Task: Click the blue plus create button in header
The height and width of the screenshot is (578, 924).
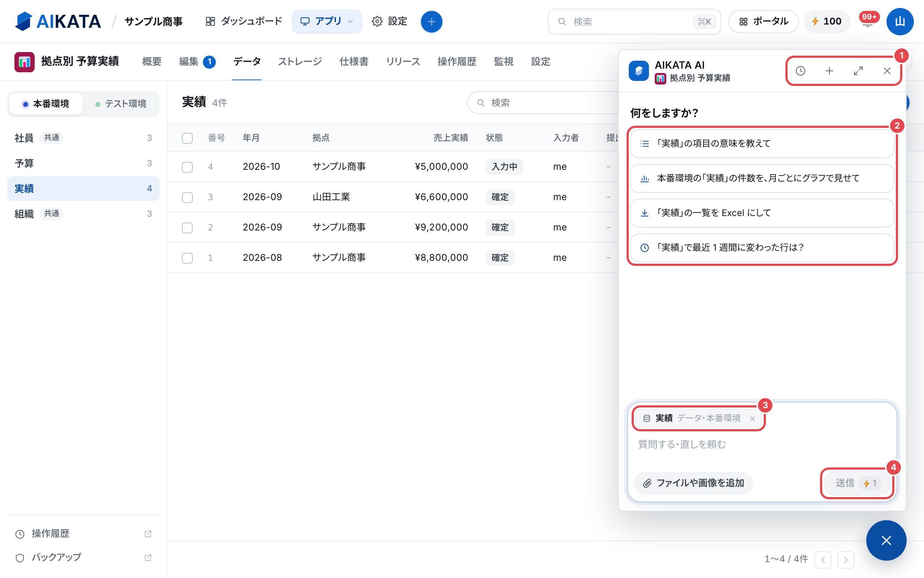Action: pos(431,22)
